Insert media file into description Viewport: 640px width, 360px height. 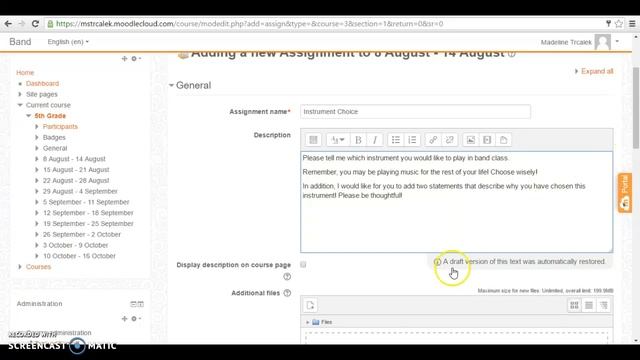point(487,140)
